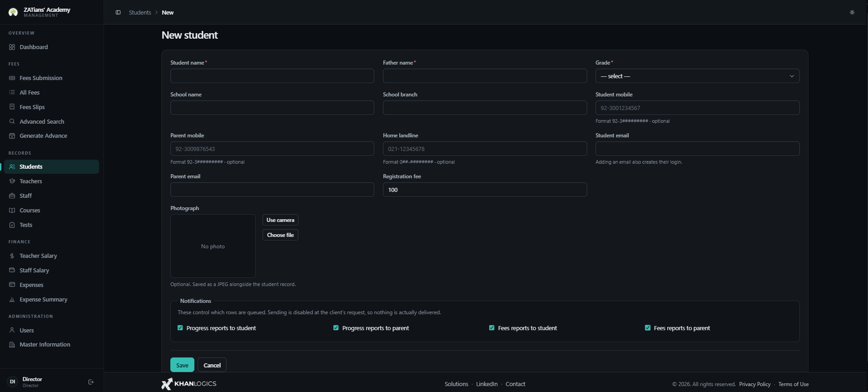Uncheck Fees reports to parent

(x=648, y=328)
